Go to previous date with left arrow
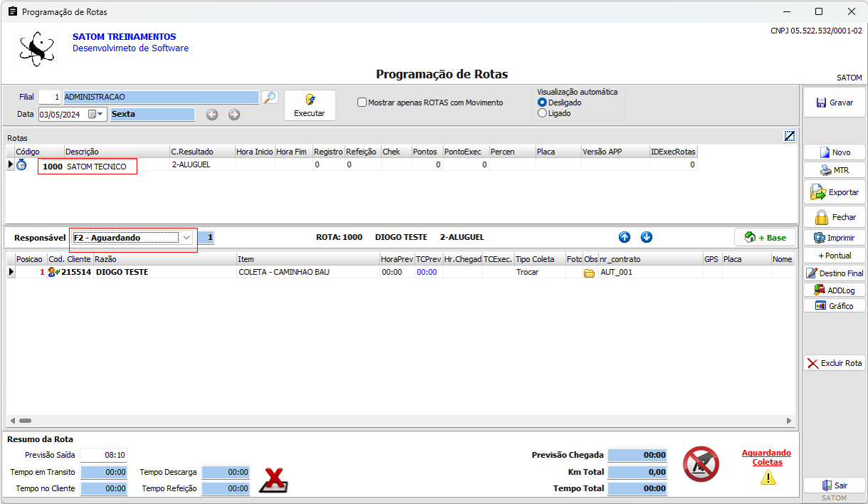The width and height of the screenshot is (868, 504). (x=212, y=115)
